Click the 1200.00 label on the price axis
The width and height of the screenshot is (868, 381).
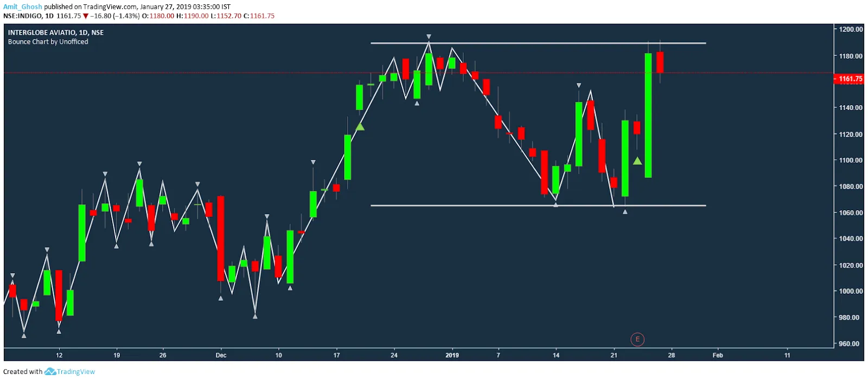click(x=851, y=29)
